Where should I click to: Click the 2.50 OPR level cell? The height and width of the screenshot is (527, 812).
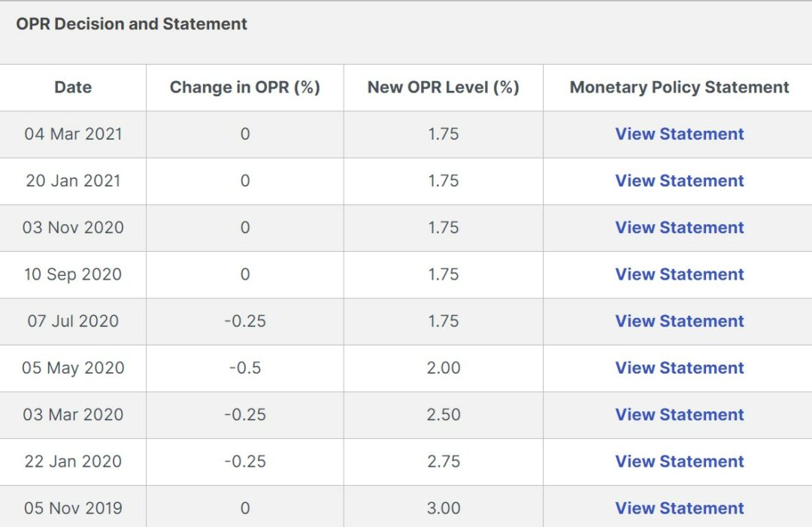(444, 414)
